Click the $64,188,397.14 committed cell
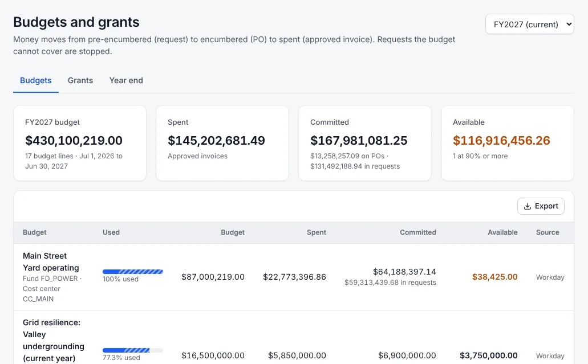Screen dimensions: 588x364 (x=404, y=272)
